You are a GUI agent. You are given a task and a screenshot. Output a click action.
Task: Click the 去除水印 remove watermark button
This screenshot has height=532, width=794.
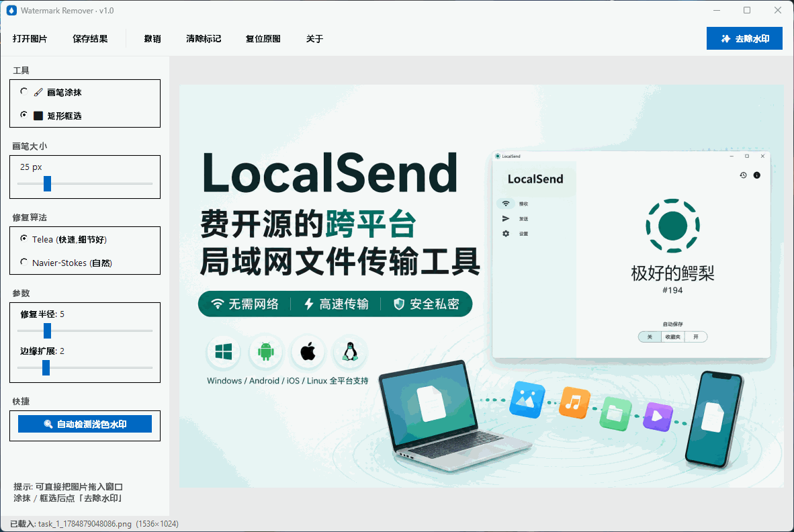click(x=744, y=38)
